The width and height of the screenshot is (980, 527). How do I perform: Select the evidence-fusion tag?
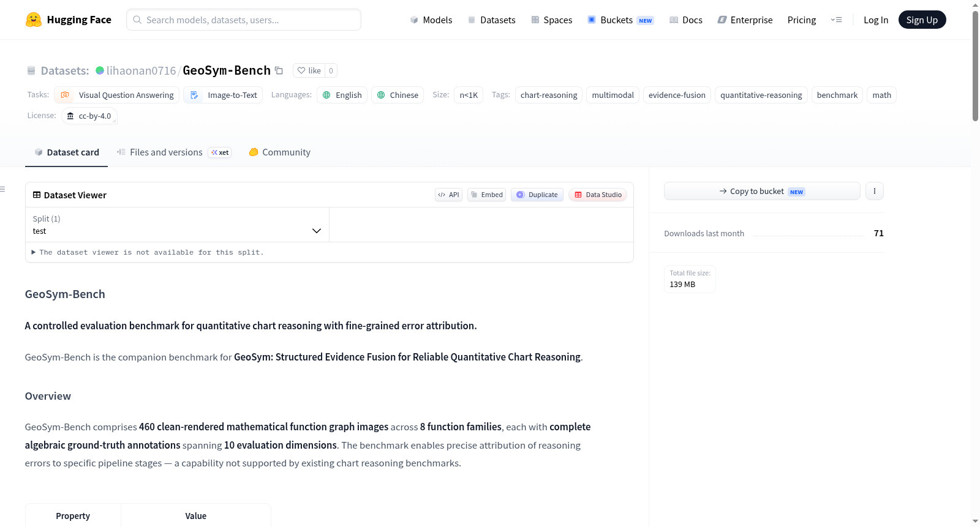677,95
